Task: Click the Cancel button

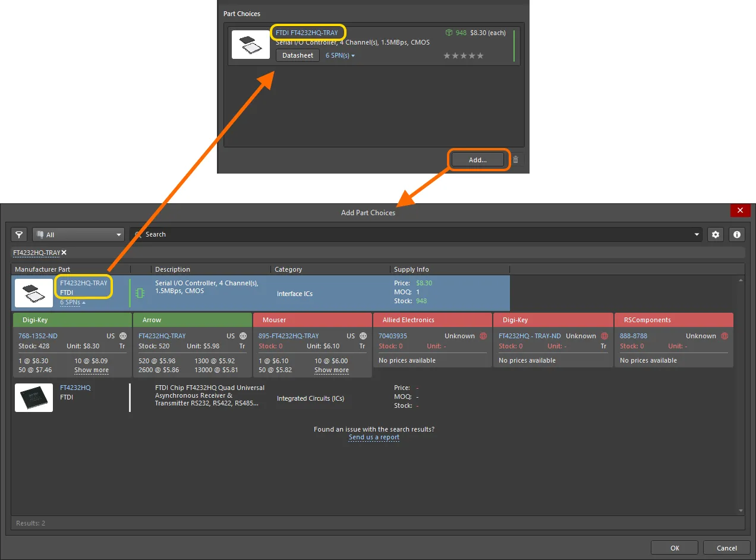Action: (x=727, y=548)
